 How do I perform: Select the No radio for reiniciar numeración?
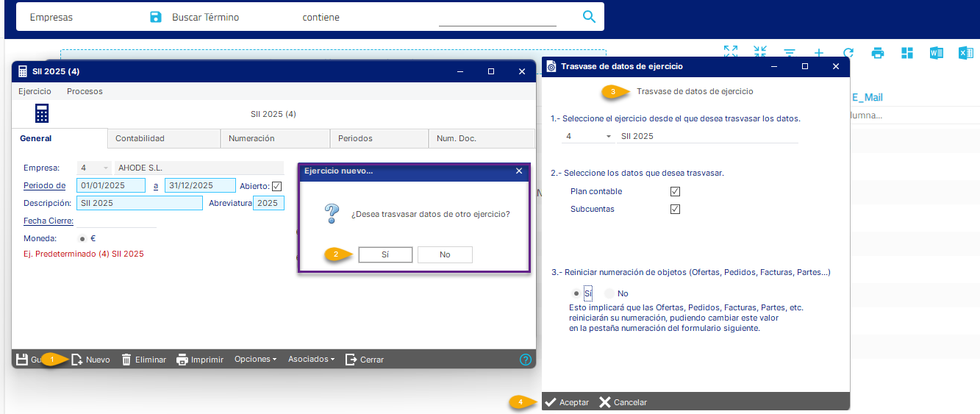pos(609,293)
